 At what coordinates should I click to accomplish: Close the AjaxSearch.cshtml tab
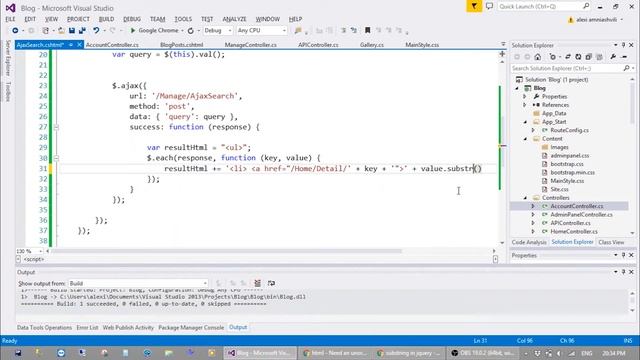coord(79,44)
